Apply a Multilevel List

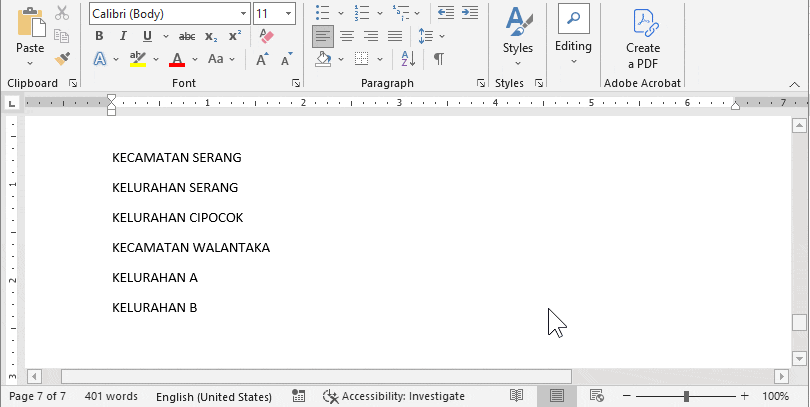click(x=401, y=12)
